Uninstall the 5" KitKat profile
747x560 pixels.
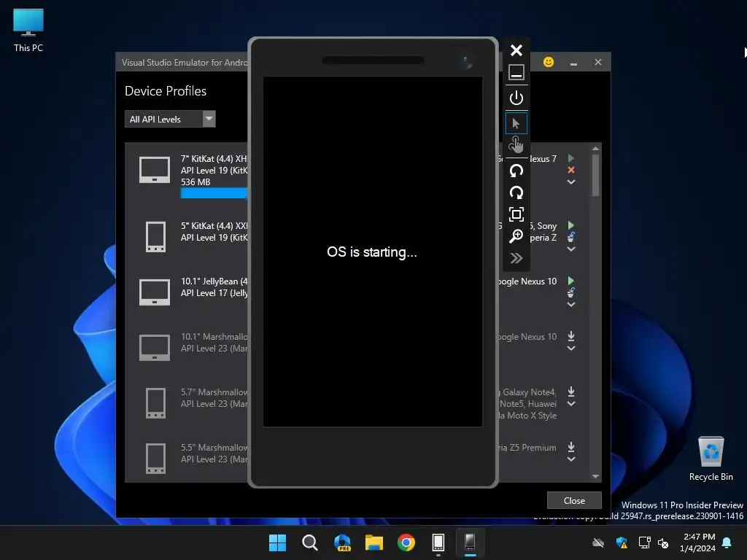(570, 237)
